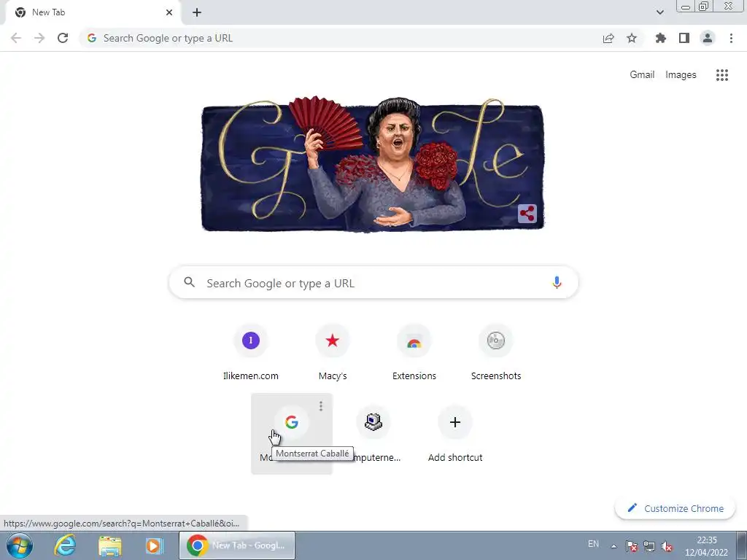Expand the tab search chevron
The image size is (747, 560).
(659, 12)
